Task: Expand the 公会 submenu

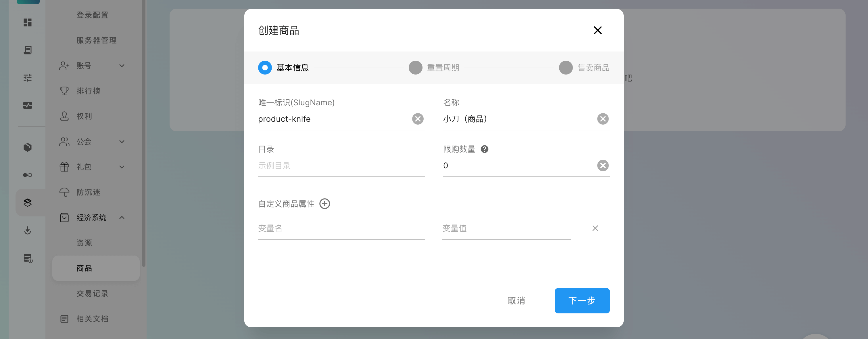Action: pos(122,142)
